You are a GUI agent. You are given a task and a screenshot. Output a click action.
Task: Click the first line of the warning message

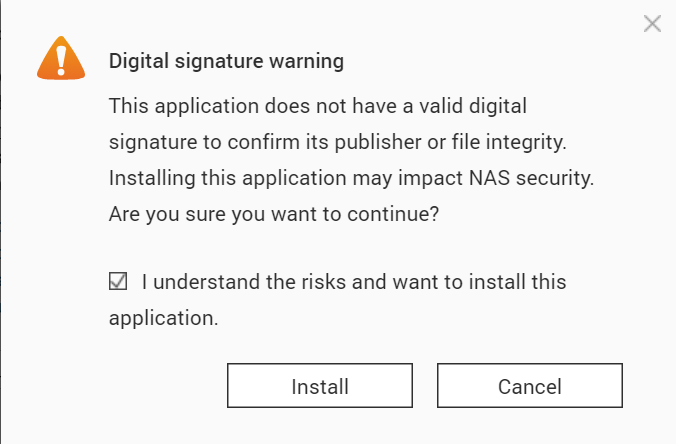pos(317,106)
